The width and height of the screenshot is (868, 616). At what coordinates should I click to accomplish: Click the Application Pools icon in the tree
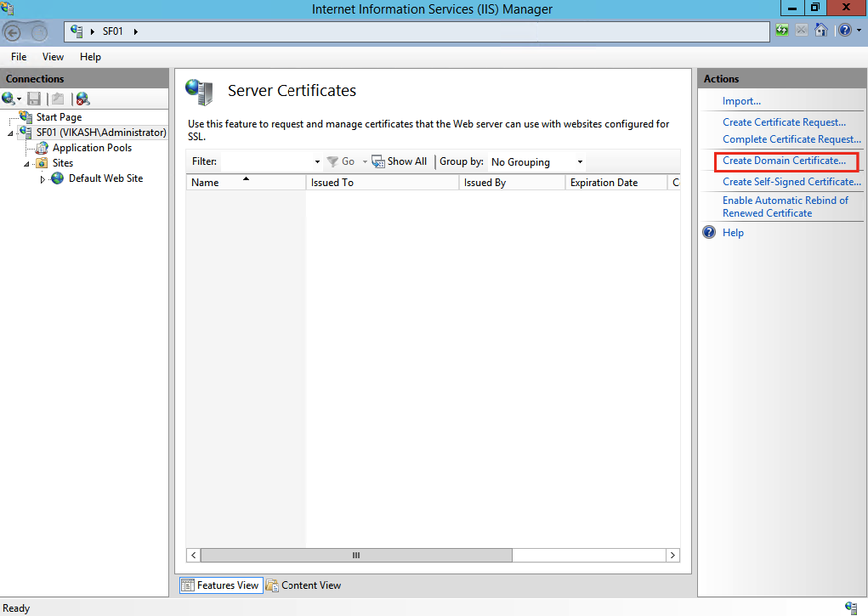(x=42, y=148)
